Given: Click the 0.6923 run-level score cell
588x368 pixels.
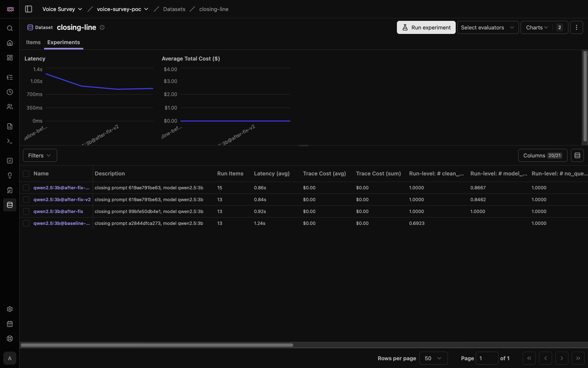Looking at the screenshot, I should coord(417,223).
